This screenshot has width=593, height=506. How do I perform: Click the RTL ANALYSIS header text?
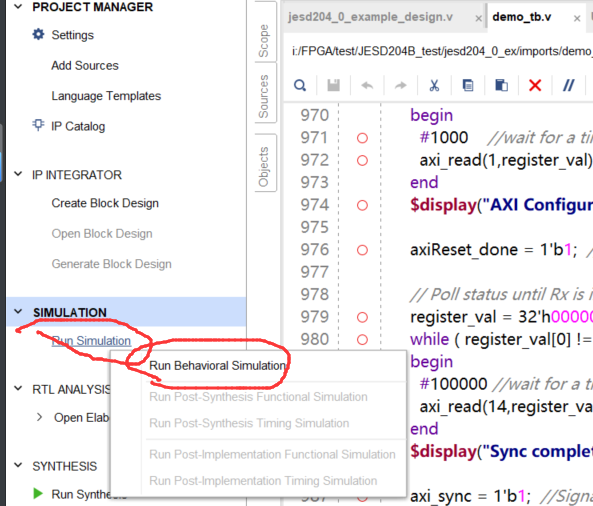click(71, 389)
